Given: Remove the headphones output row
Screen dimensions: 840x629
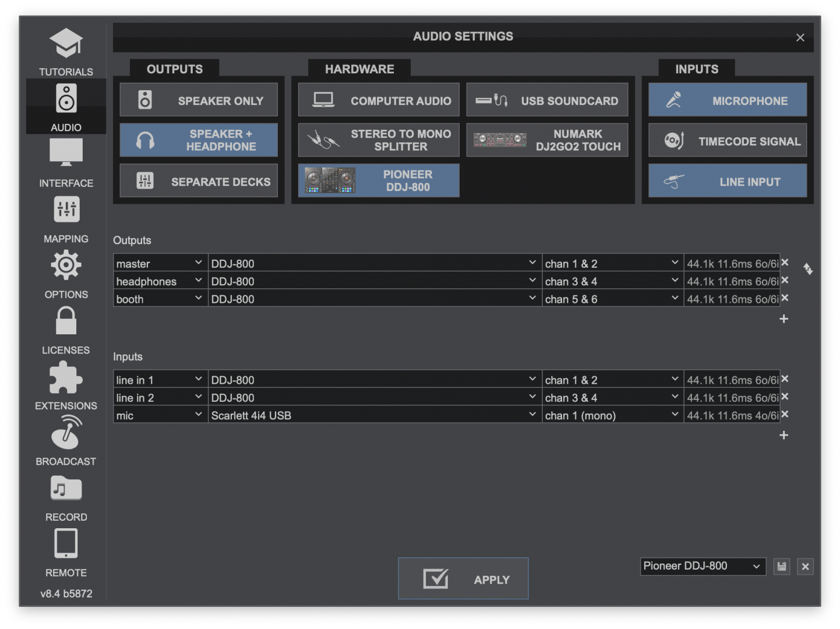Looking at the screenshot, I should 785,281.
